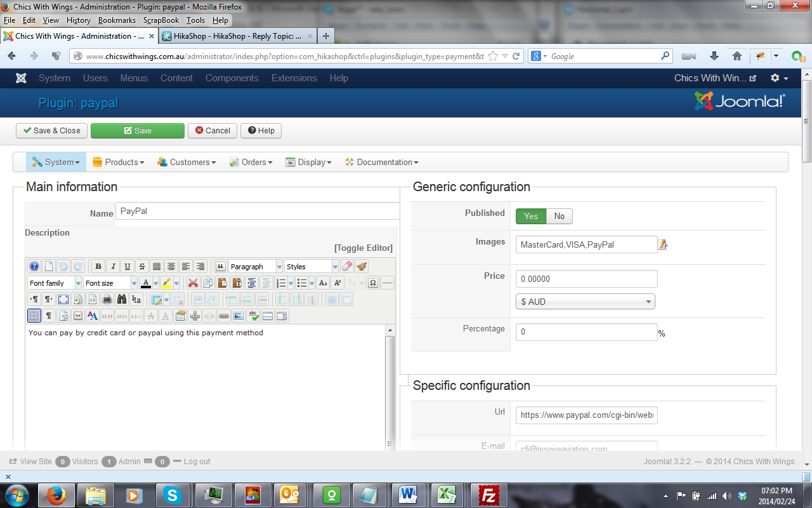Expand the HikaShop Products menu
Image resolution: width=812 pixels, height=508 pixels.
(119, 162)
